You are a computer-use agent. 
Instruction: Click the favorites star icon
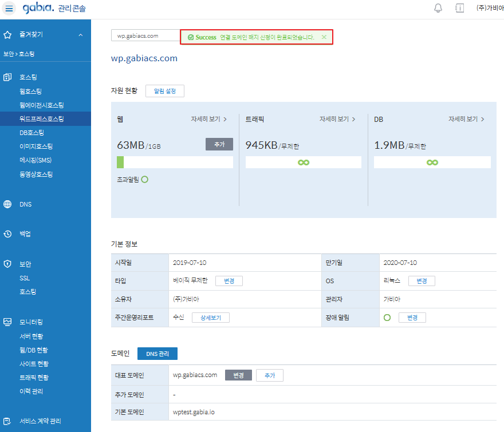click(7, 35)
